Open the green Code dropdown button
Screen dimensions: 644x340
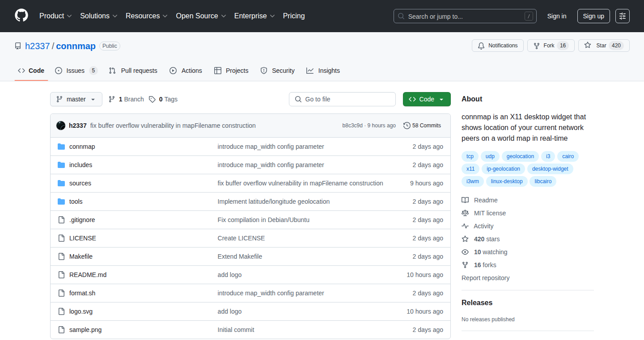[x=427, y=99]
